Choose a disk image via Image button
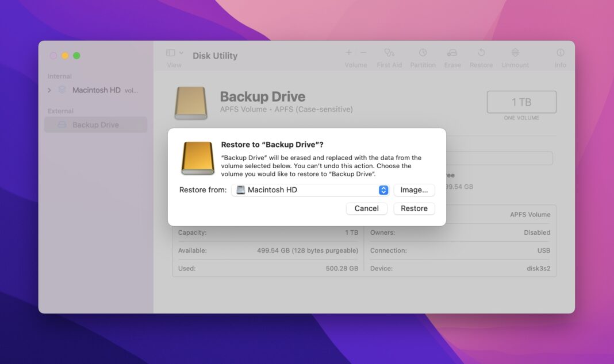614x364 pixels. tap(414, 189)
